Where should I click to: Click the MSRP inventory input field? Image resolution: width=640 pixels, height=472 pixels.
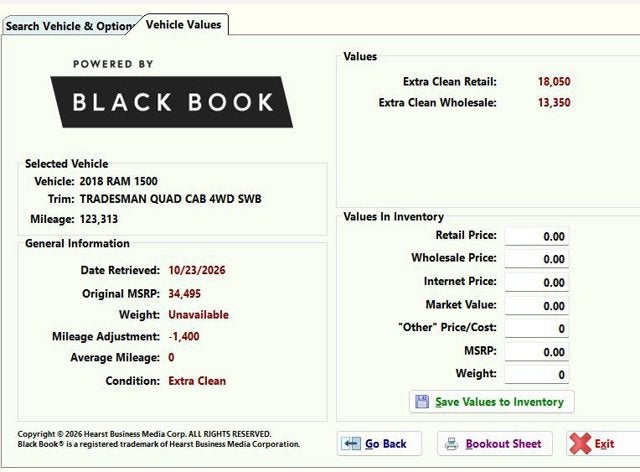point(536,352)
